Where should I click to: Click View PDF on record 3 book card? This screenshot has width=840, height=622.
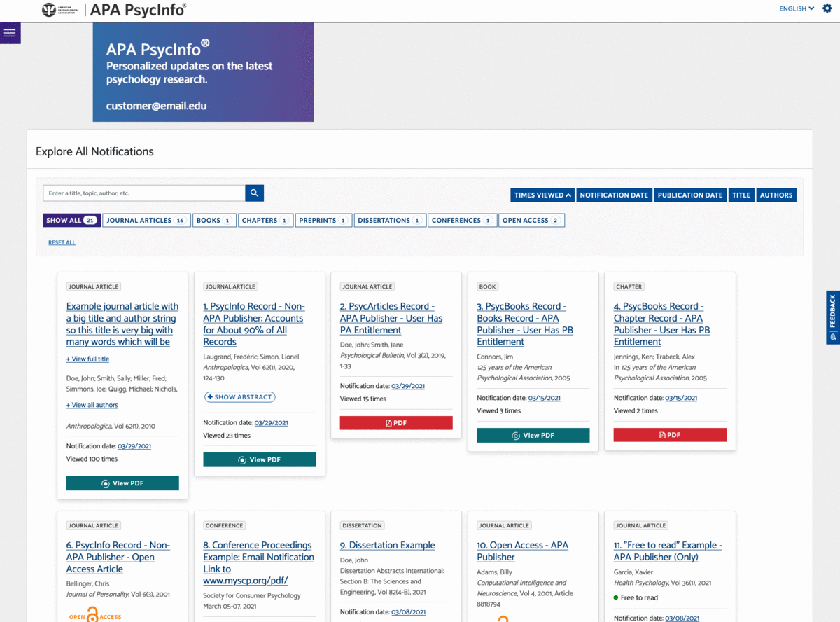click(533, 435)
